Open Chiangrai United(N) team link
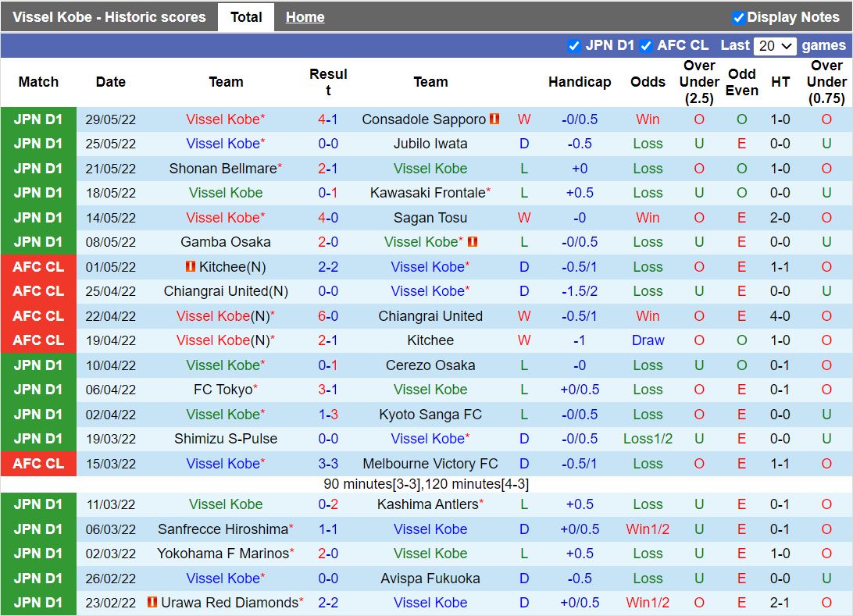 click(x=225, y=291)
